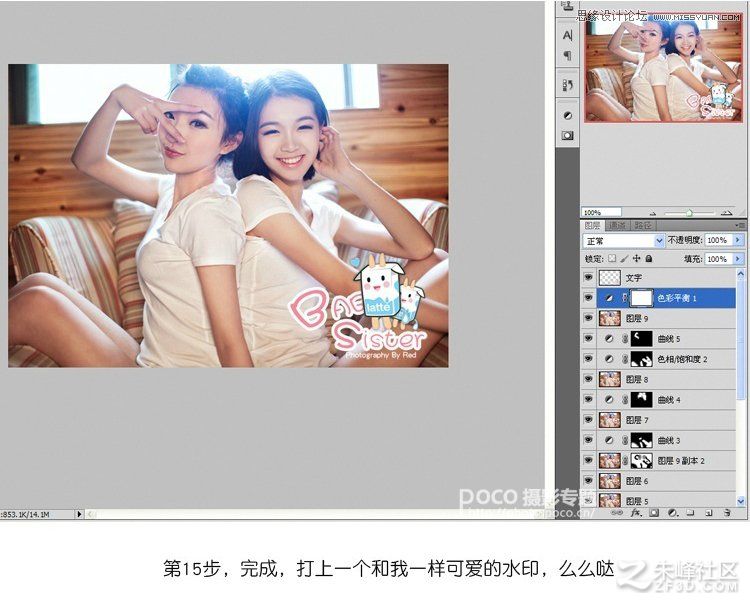Click the 色彩平衡 1 white mask thumbnail
The width and height of the screenshot is (750, 602).
pyautogui.click(x=641, y=298)
